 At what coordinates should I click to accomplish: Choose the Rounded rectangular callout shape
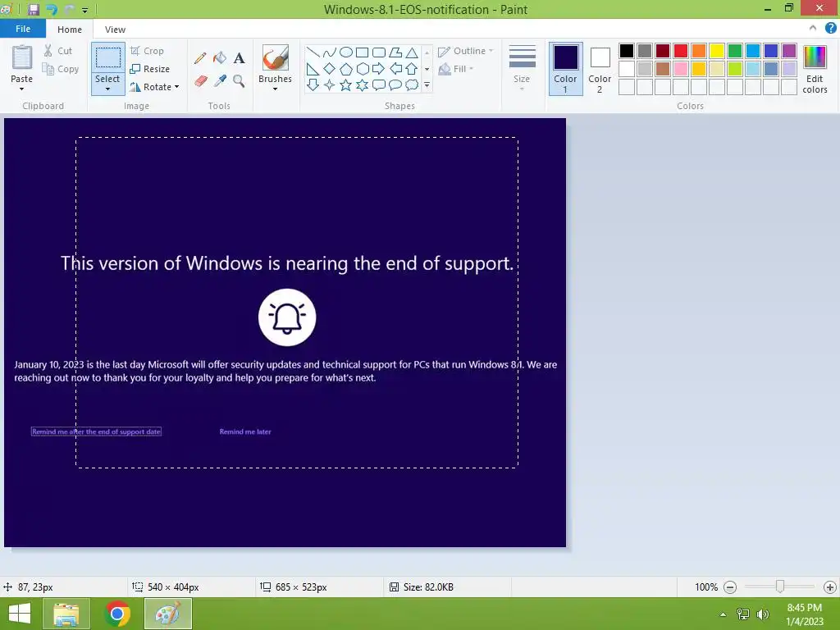(379, 84)
